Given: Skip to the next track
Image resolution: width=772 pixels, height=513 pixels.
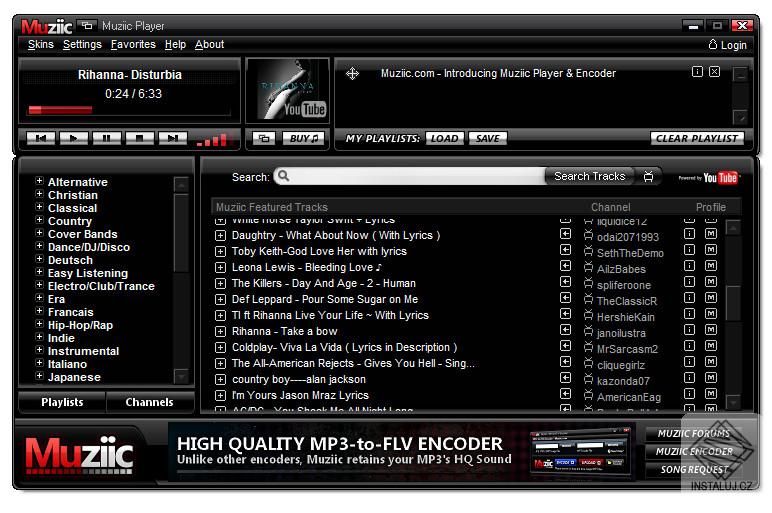Looking at the screenshot, I should (x=172, y=138).
